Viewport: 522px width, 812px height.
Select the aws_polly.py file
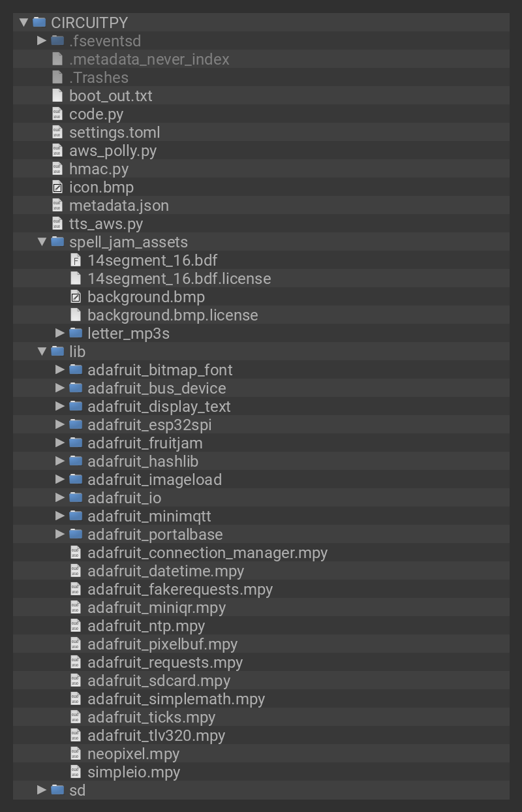click(113, 151)
